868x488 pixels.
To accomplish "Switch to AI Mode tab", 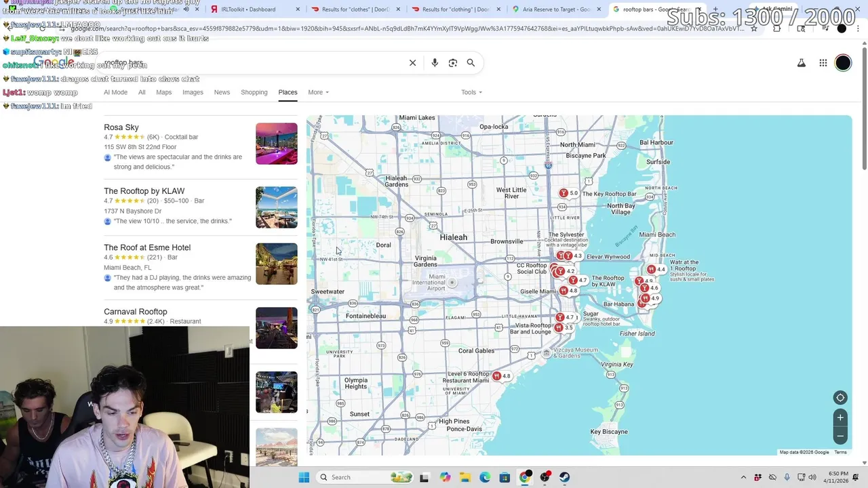I will [115, 92].
